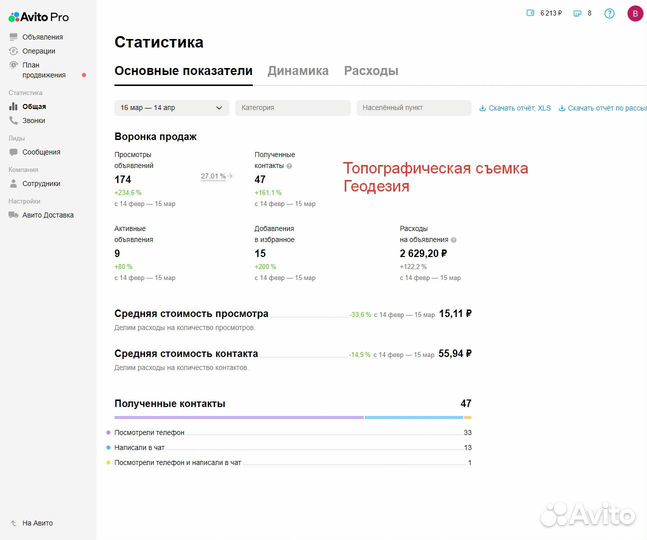This screenshot has width=647, height=540.
Task: Click the 6 213 ₽ balance amount
Action: (x=551, y=13)
